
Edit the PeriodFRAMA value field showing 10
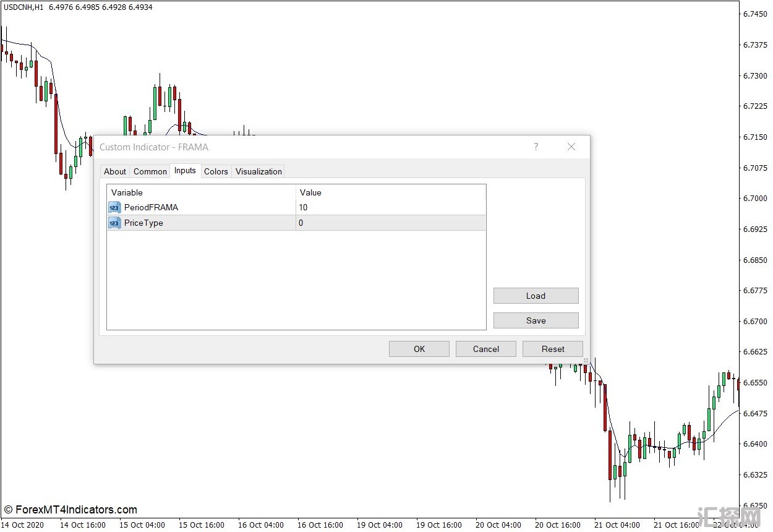tap(390, 207)
